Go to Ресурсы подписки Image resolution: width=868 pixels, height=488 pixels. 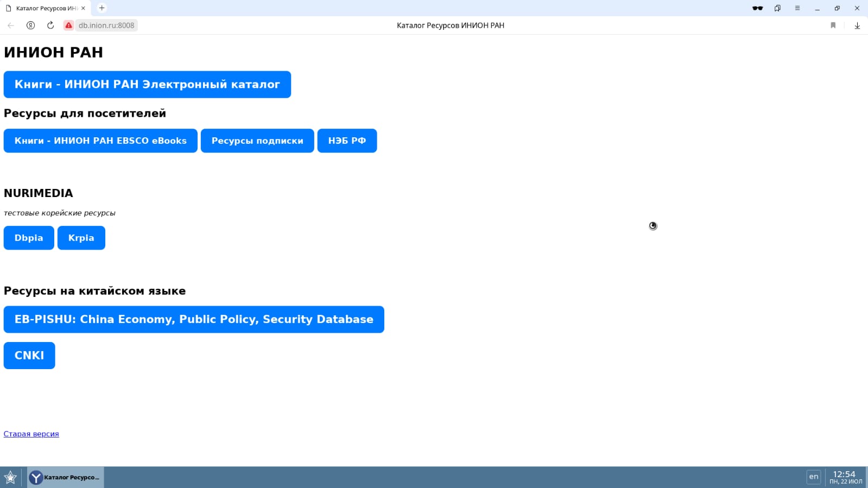(x=257, y=141)
